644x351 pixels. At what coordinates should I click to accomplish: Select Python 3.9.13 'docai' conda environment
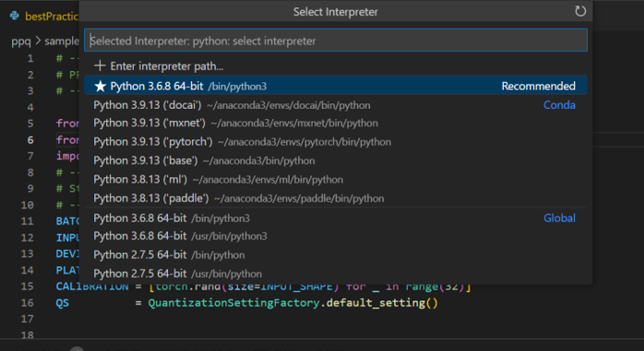[336, 104]
